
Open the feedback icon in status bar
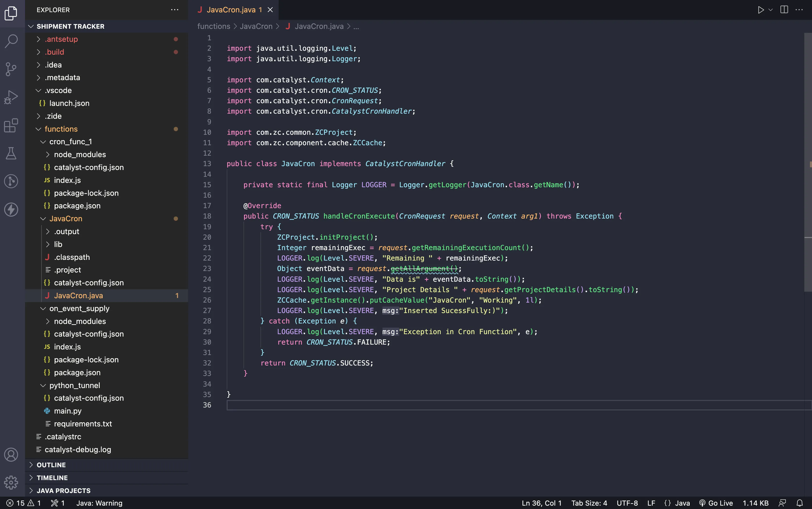(x=782, y=503)
